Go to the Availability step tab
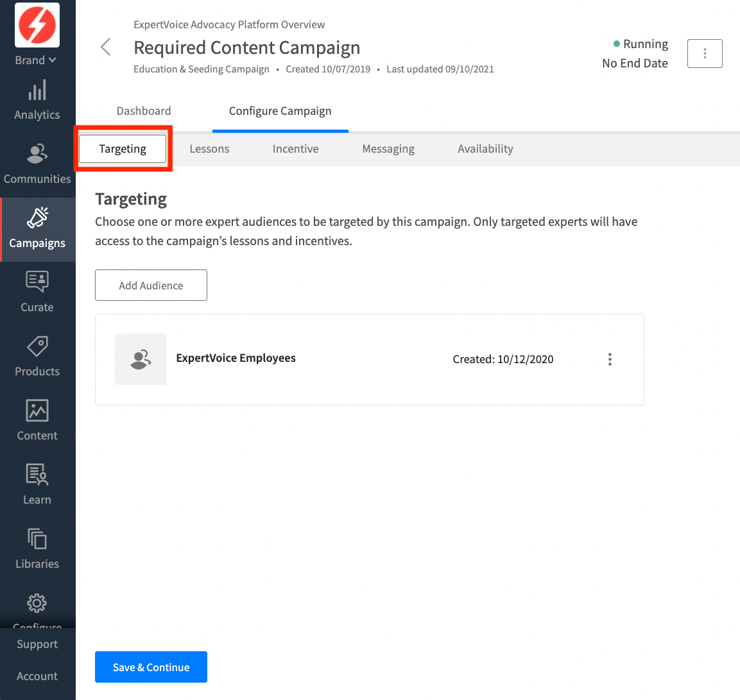This screenshot has width=740, height=700. point(485,149)
